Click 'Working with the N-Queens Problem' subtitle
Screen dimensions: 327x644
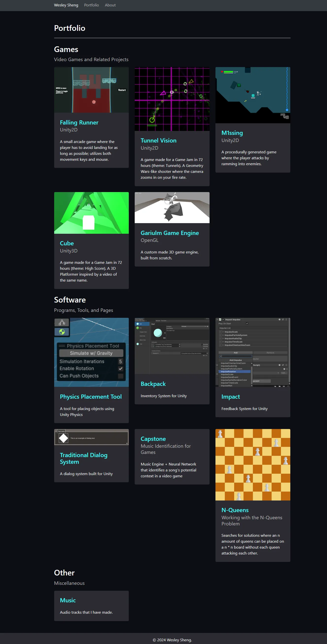pyautogui.click(x=252, y=520)
